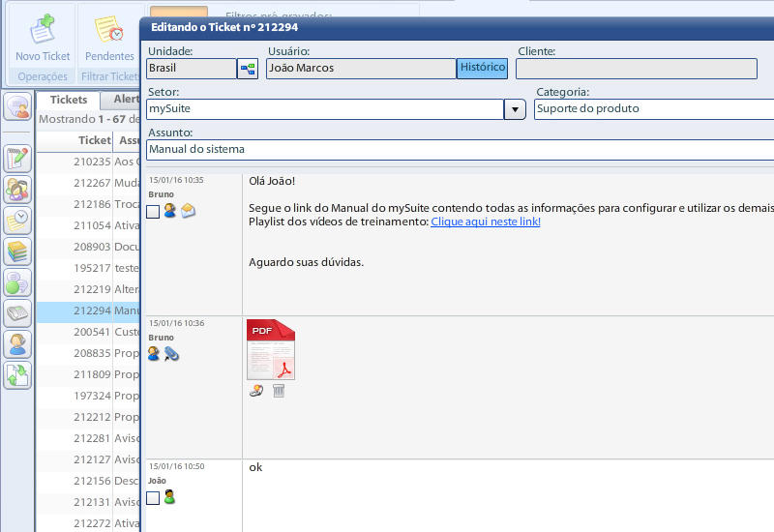Image resolution: width=774 pixels, height=532 pixels.
Task: Click attendant icon in Bruno's 10:35 message
Action: click(x=170, y=211)
